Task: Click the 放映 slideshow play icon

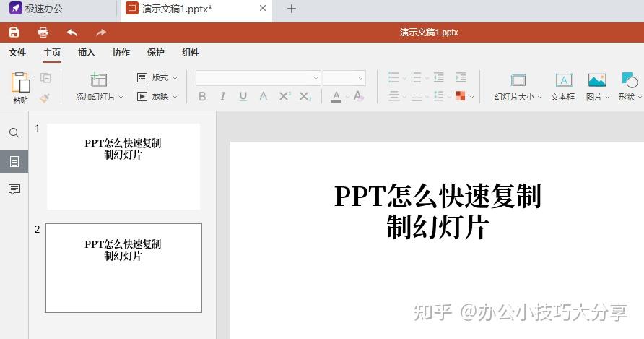Action: pos(142,97)
